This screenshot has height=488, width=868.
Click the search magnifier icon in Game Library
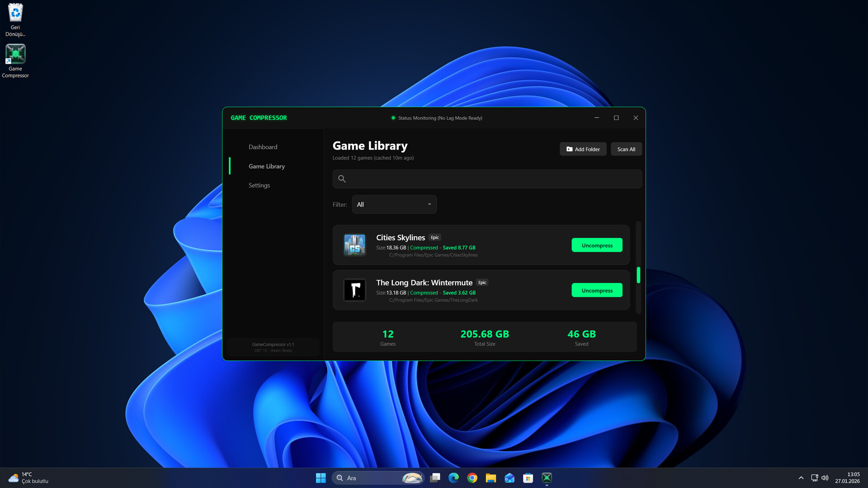[x=342, y=178]
